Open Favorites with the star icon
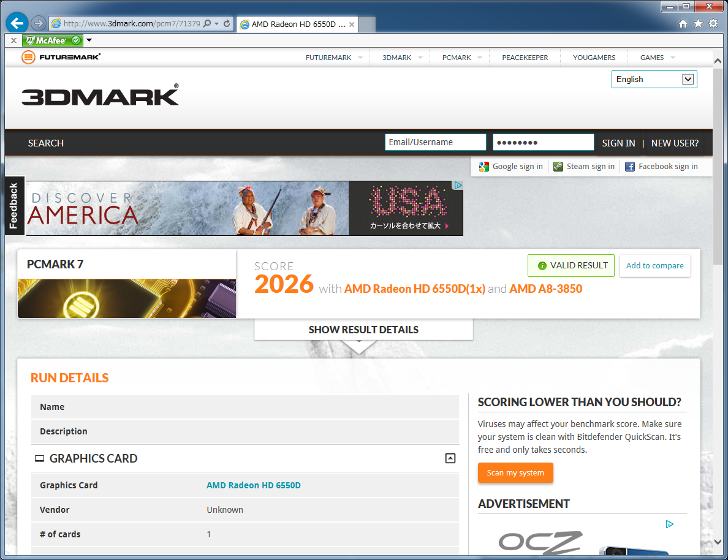 698,24
